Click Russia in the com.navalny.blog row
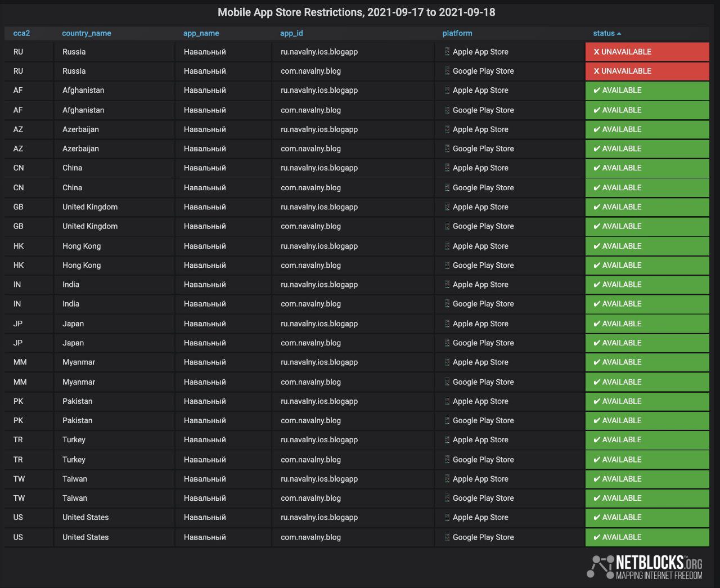 74,71
